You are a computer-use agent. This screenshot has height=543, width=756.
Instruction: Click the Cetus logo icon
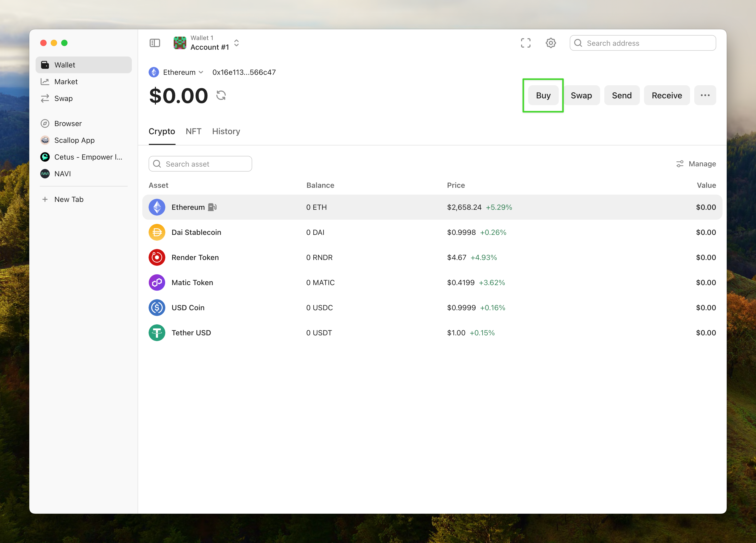(x=45, y=157)
